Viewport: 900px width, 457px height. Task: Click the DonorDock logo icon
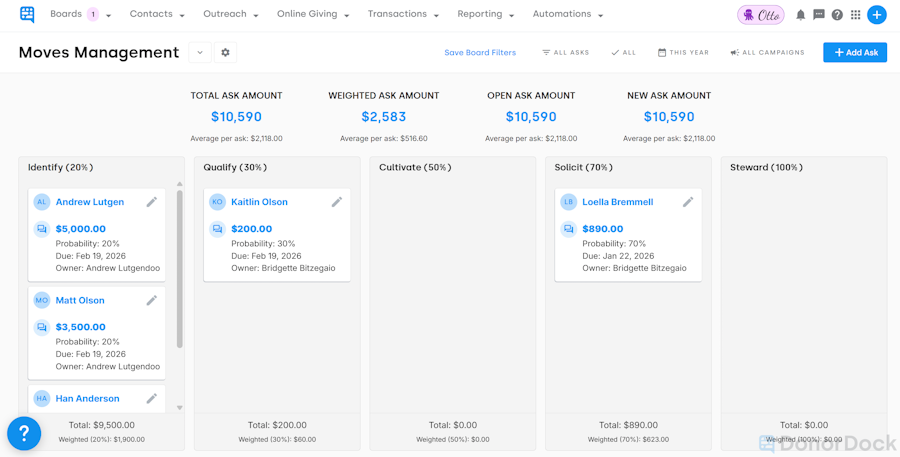point(26,14)
